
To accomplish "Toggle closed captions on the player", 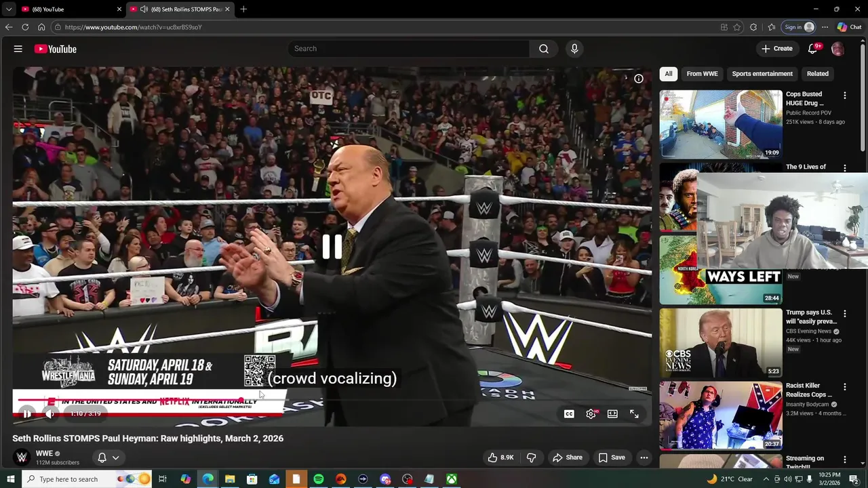I will click(569, 413).
